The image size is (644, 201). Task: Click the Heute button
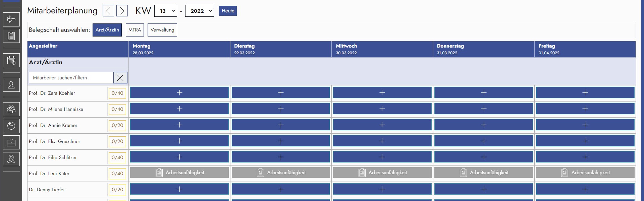pos(228,11)
